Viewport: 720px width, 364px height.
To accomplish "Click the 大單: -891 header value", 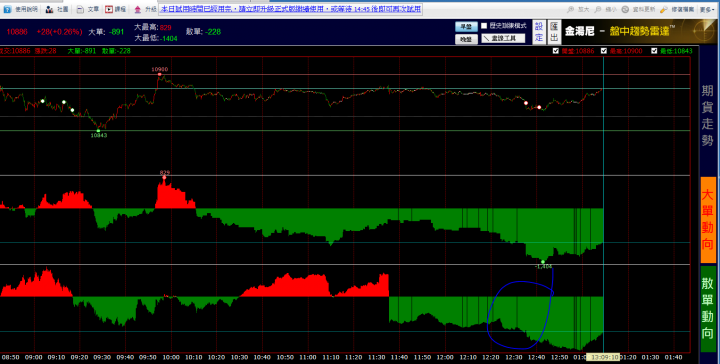I will click(107, 32).
